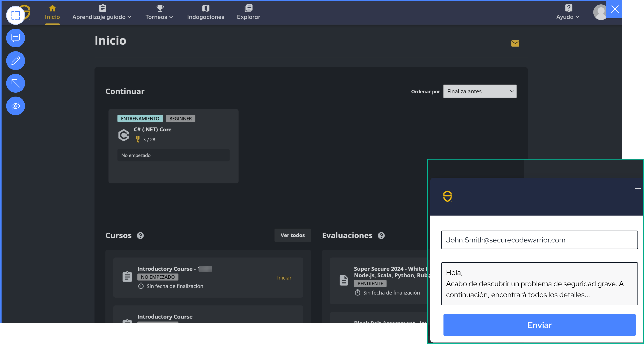Click Ver todos for courses
This screenshot has height=344, width=644.
click(x=293, y=235)
